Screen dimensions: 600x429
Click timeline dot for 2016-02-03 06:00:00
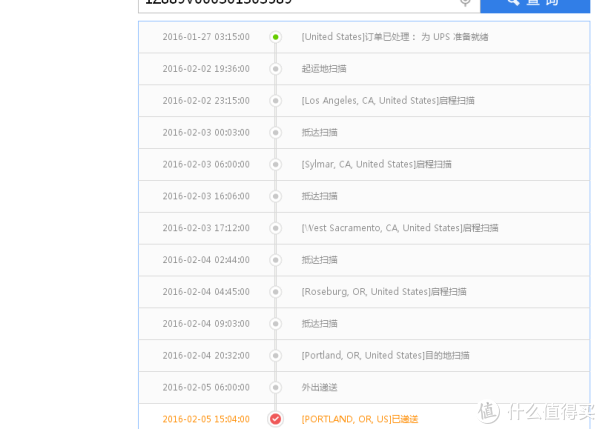(276, 165)
